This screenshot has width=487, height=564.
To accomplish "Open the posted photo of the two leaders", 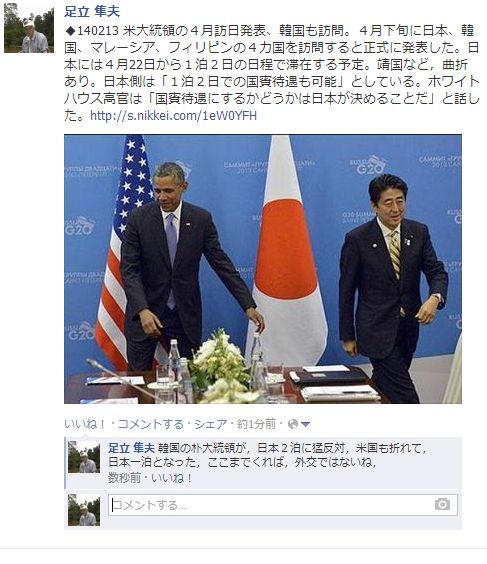I will (x=263, y=269).
